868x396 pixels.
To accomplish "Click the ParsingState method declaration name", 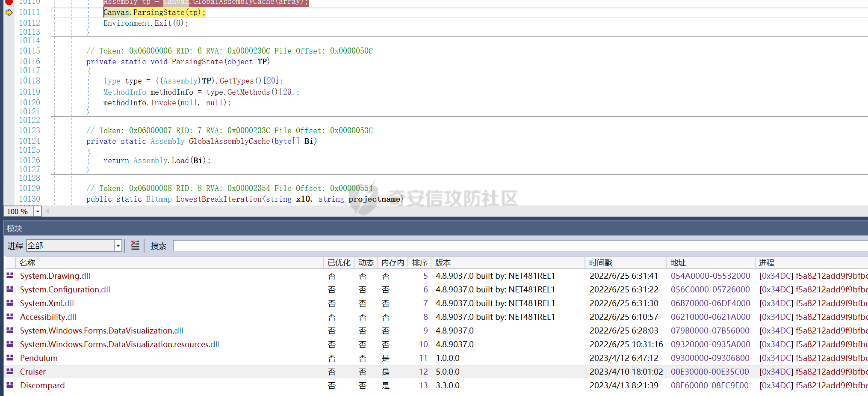I will pyautogui.click(x=197, y=62).
